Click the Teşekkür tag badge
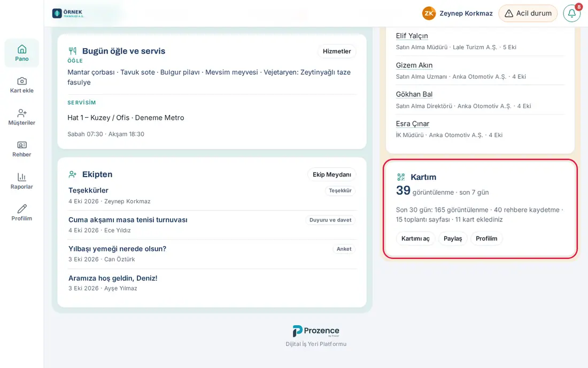This screenshot has width=588, height=368. click(x=340, y=190)
